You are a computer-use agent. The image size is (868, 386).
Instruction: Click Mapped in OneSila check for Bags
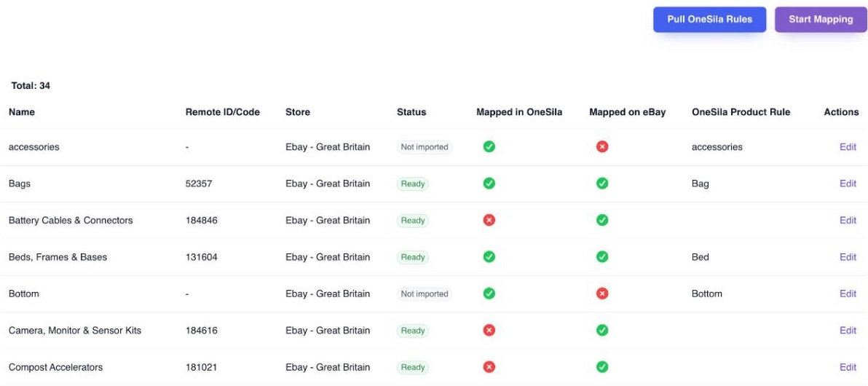point(489,184)
